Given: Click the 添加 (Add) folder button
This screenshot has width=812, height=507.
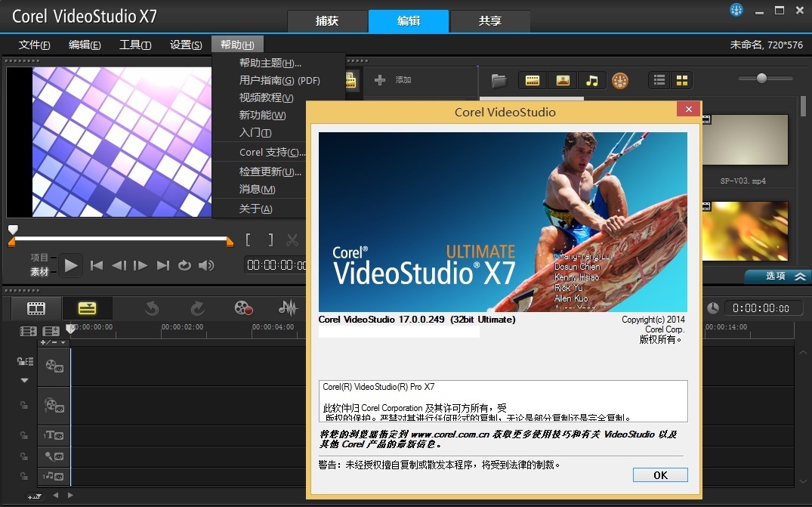Looking at the screenshot, I should tap(393, 80).
